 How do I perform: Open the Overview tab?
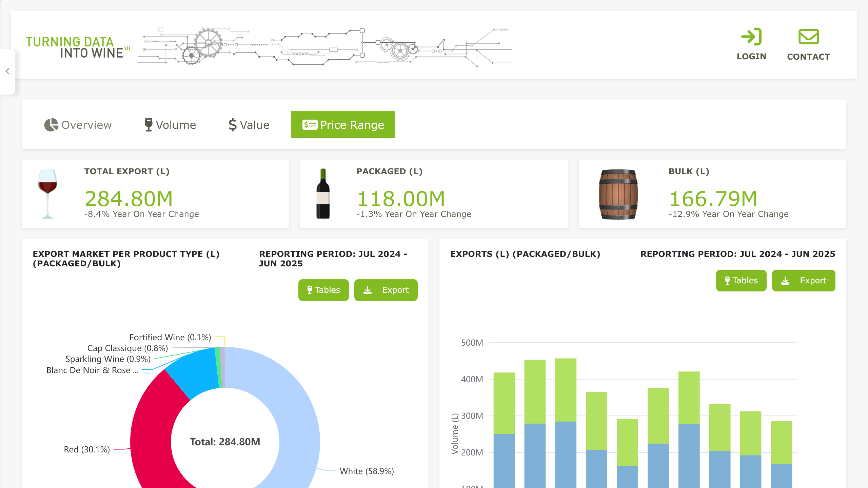point(78,125)
